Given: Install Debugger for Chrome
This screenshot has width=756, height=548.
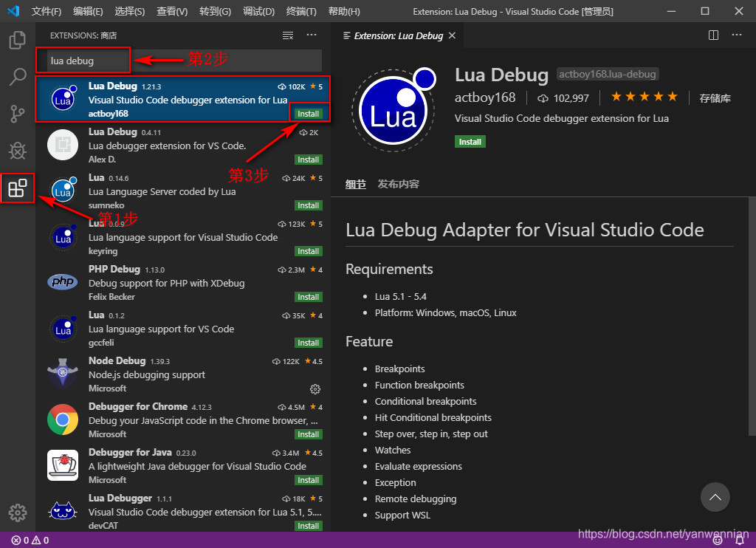Looking at the screenshot, I should pyautogui.click(x=308, y=435).
